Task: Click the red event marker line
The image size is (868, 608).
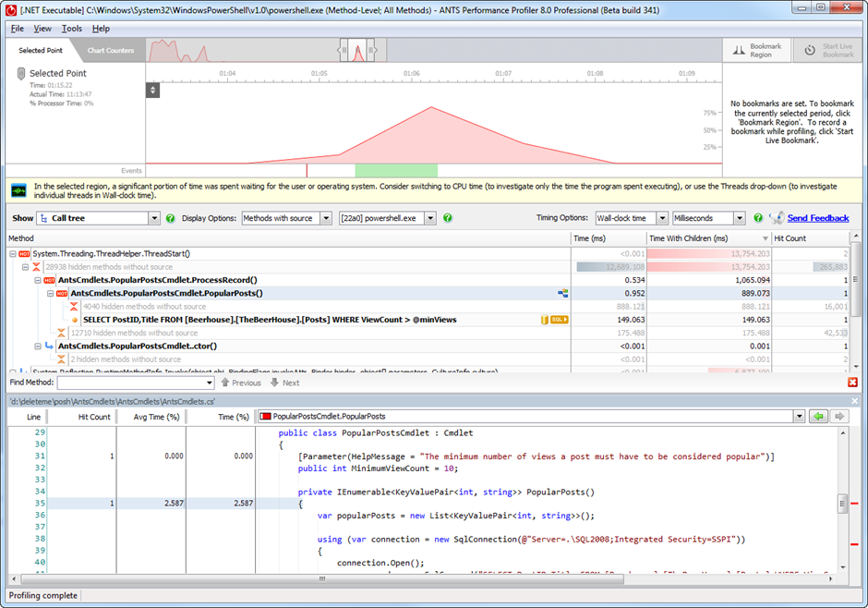Action: 307,170
